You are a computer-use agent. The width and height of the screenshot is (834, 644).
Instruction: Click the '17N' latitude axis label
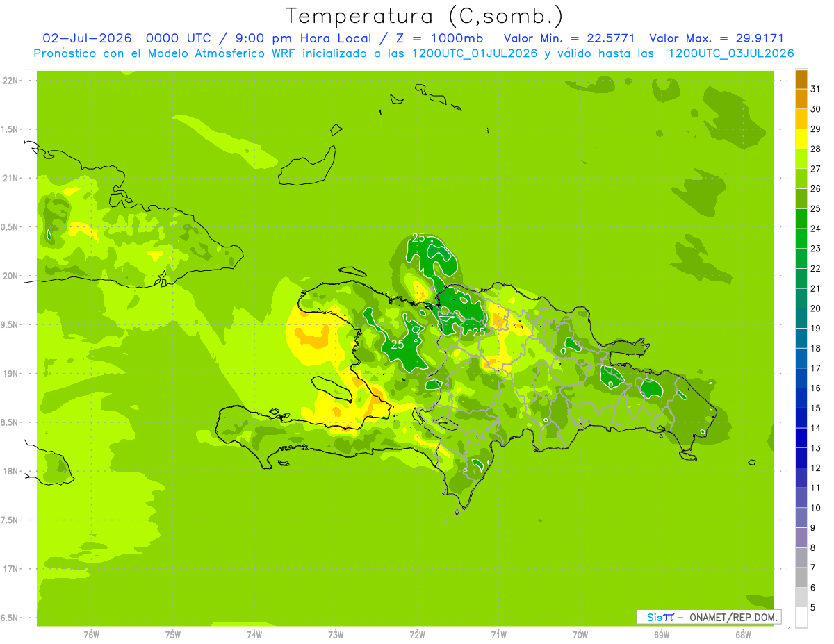[10, 569]
